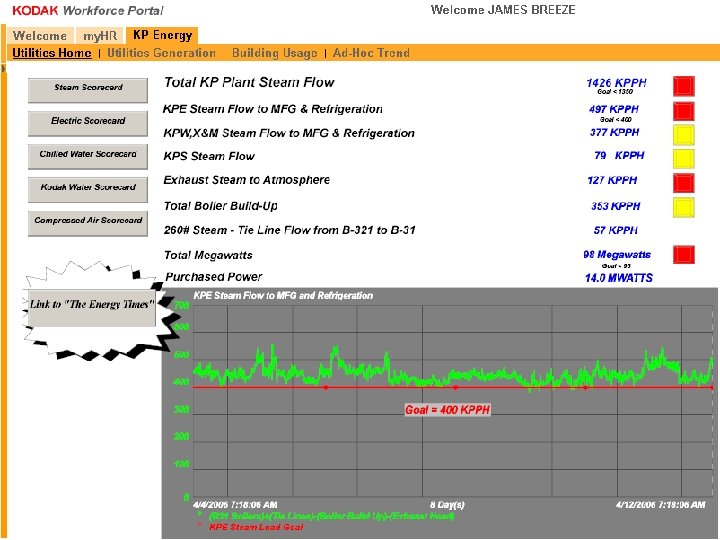Click the Goal = 400 KPPH chart label
Screen dimensions: 720x540
(448, 410)
